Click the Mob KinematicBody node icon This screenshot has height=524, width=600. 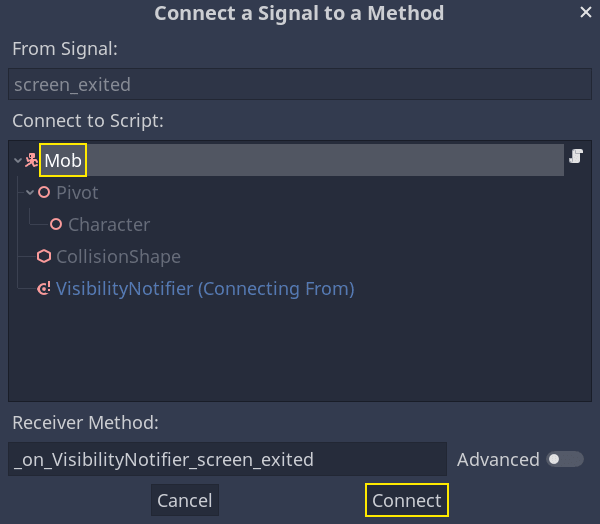pyautogui.click(x=31, y=160)
